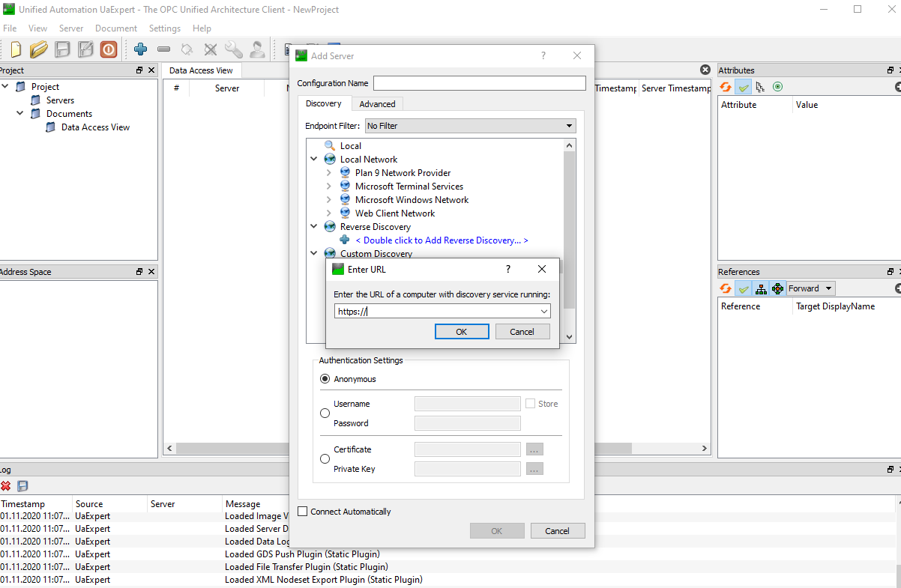Viewport: 901px width, 588px height.
Task: Open the Settings menu
Action: pyautogui.click(x=164, y=28)
